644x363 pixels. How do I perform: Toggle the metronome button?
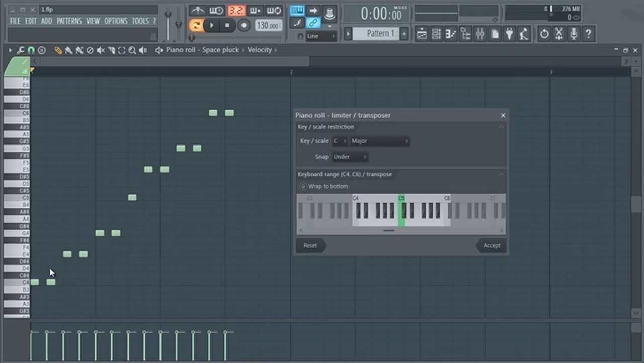pos(197,11)
